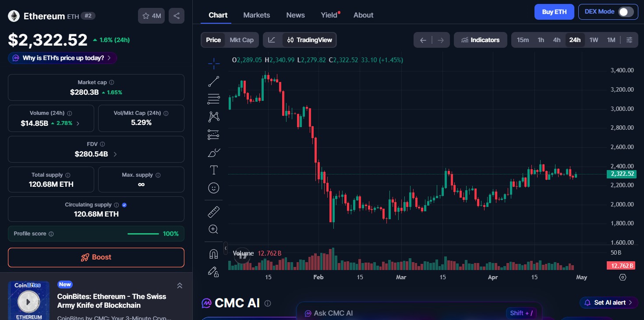Switch to the Markets tab

(257, 15)
